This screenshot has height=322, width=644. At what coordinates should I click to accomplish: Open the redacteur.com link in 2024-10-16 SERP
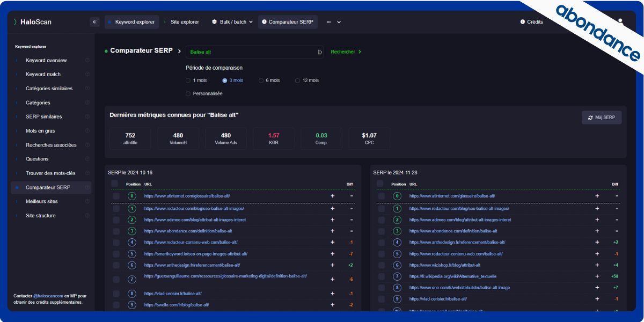click(x=194, y=208)
